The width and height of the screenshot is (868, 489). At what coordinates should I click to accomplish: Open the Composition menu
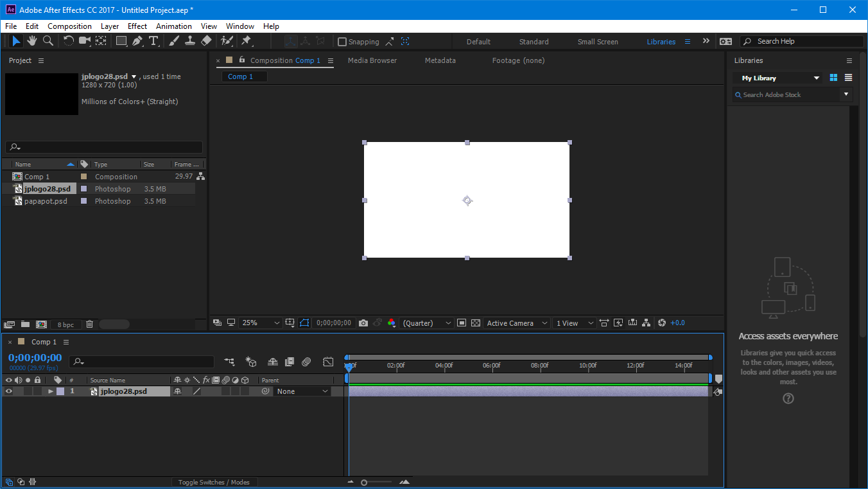[69, 26]
